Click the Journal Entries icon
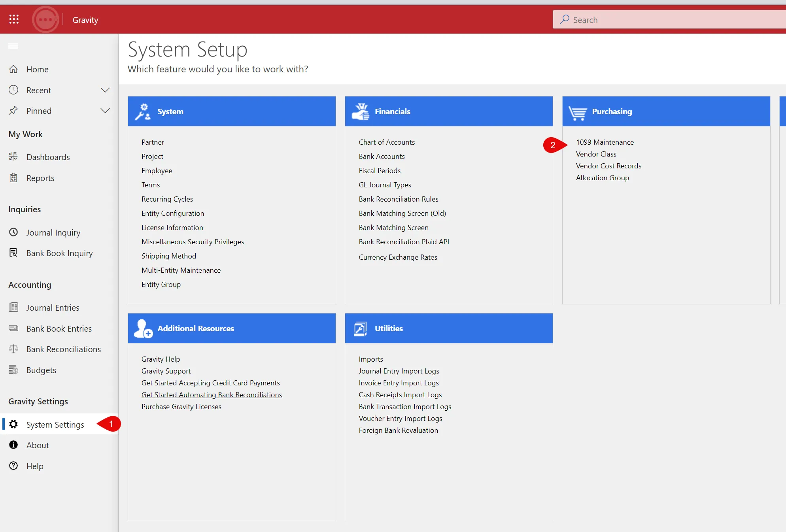 click(x=13, y=308)
